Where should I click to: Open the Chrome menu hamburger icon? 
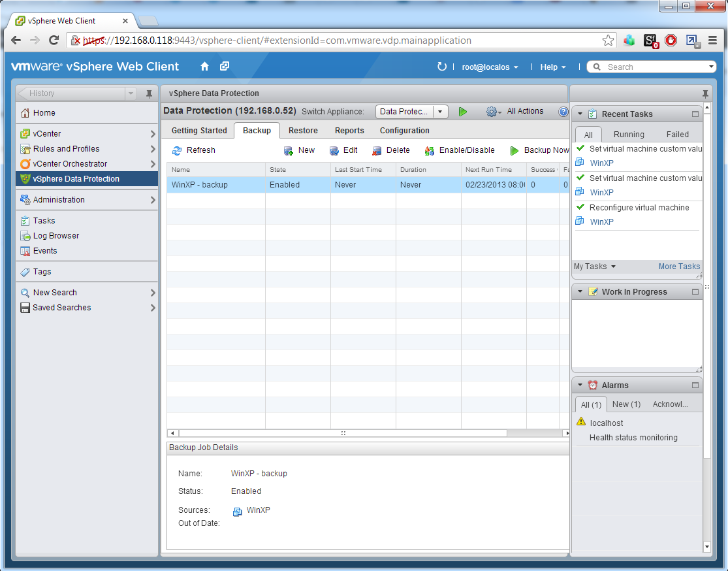[x=713, y=41]
